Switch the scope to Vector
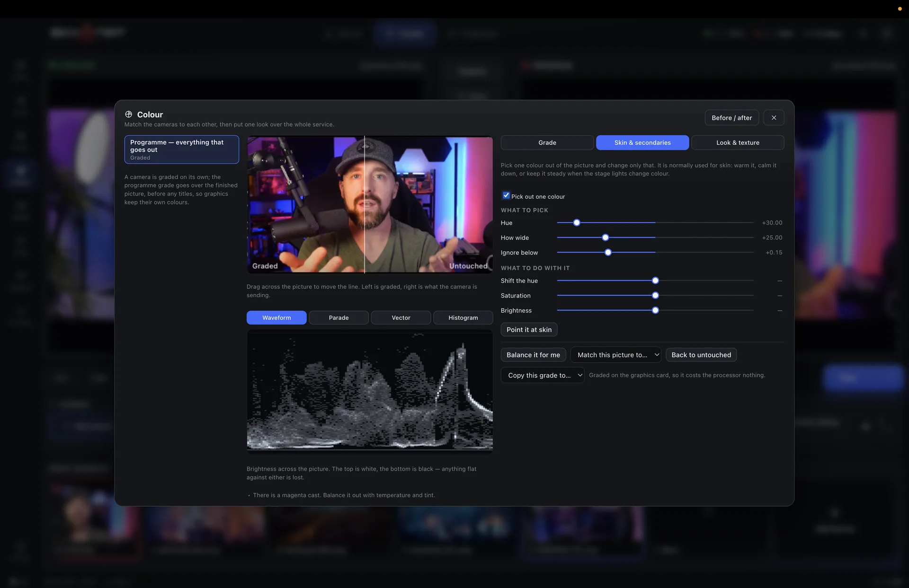Viewport: 909px width, 588px height. click(x=401, y=317)
